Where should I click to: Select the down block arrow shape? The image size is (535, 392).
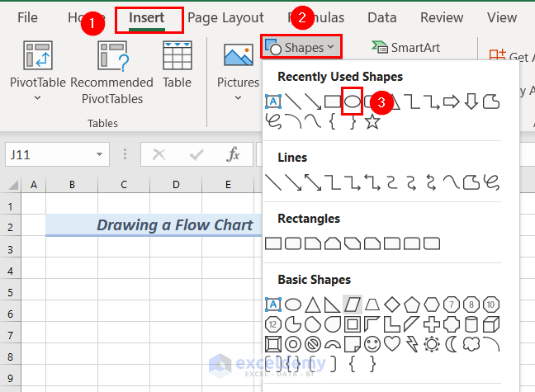pyautogui.click(x=471, y=102)
